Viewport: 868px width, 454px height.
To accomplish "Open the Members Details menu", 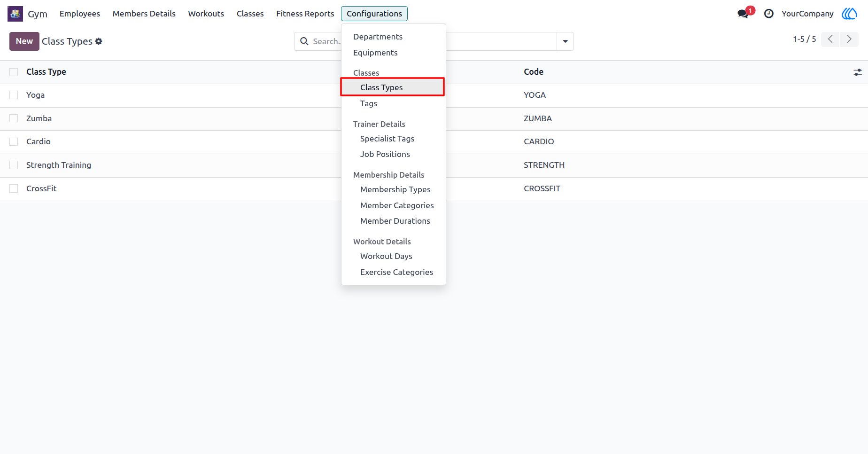I will (x=144, y=14).
